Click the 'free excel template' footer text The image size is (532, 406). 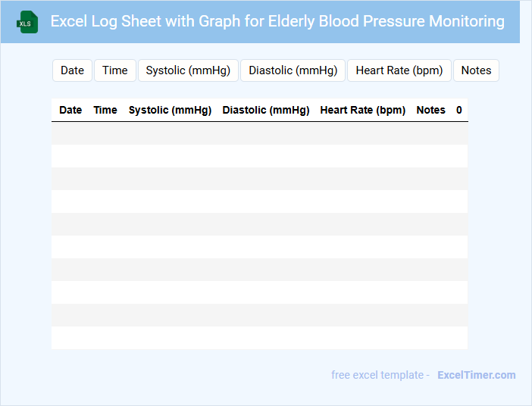pyautogui.click(x=377, y=375)
